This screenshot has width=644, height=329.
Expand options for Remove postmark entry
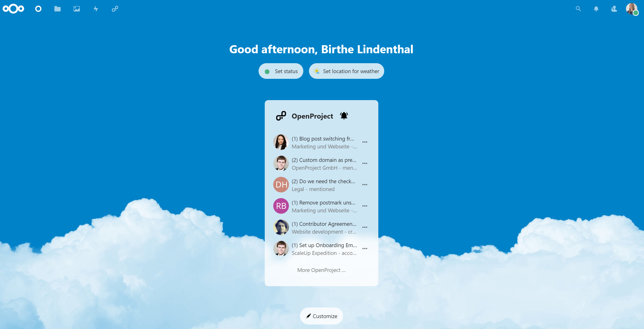pyautogui.click(x=365, y=206)
